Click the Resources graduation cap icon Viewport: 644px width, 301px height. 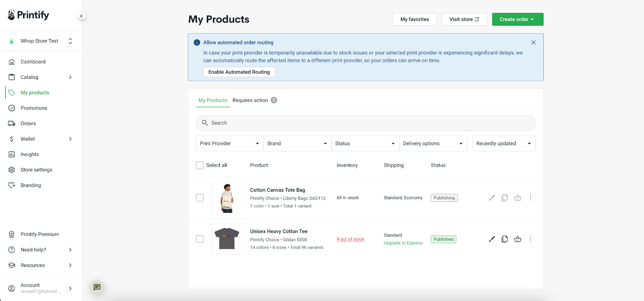coord(12,265)
